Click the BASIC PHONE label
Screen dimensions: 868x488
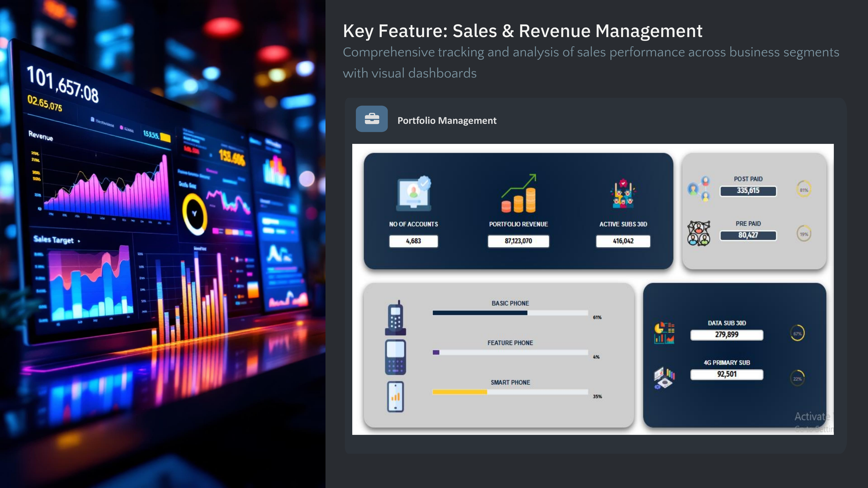[x=510, y=303]
